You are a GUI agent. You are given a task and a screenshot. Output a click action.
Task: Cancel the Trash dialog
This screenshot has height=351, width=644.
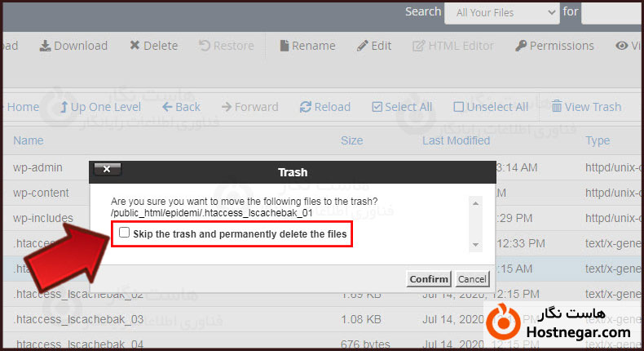pos(472,279)
